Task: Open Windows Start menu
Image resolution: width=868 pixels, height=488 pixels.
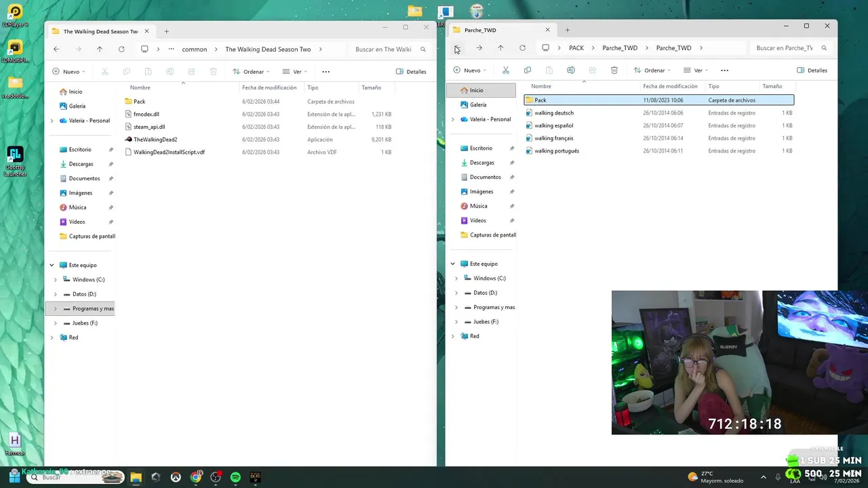Action: tap(14, 477)
